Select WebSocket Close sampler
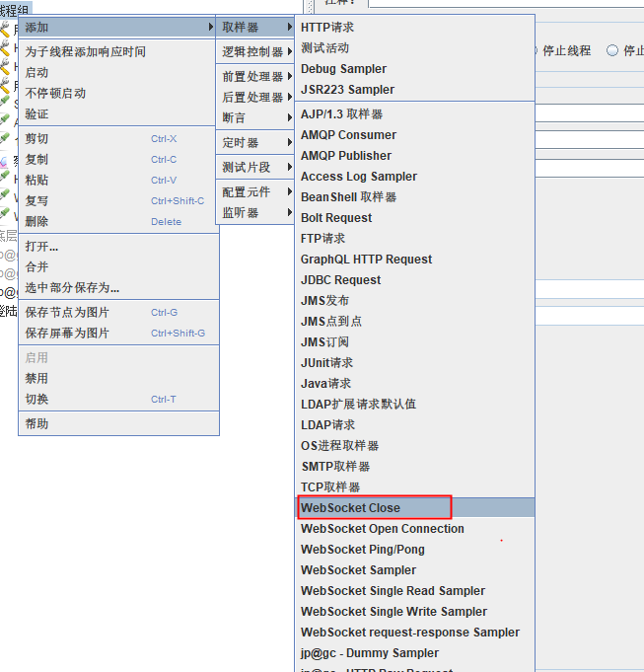644x672 pixels. click(351, 508)
